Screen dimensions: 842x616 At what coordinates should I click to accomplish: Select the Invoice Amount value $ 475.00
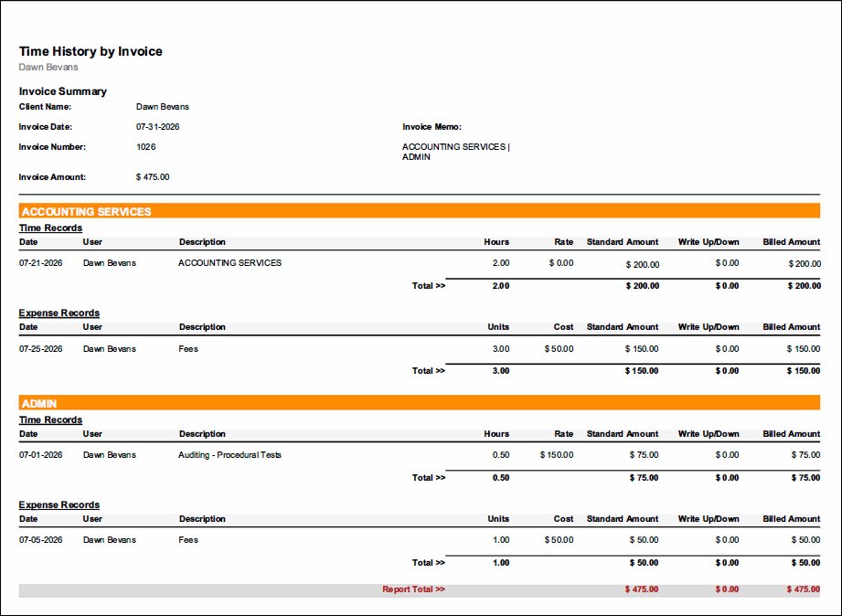point(153,176)
